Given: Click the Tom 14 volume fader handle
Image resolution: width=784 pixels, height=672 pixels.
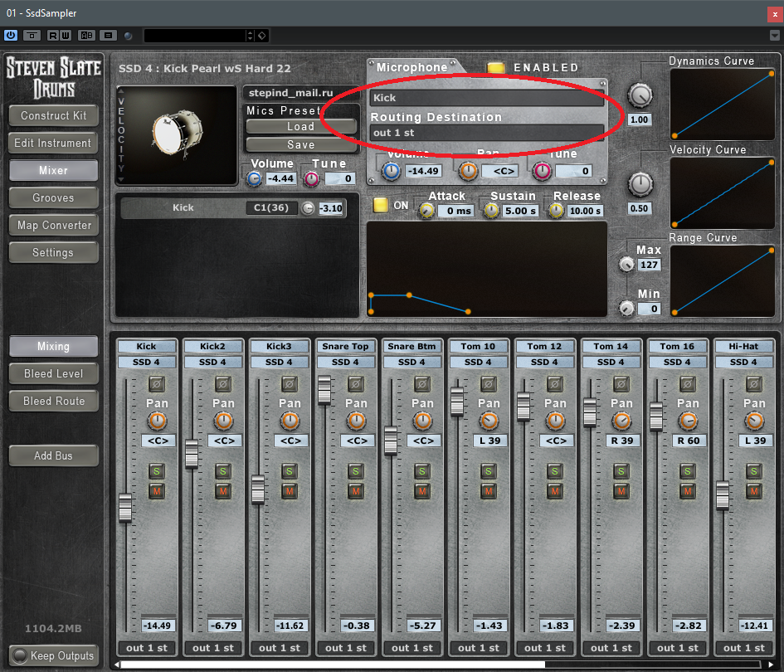Looking at the screenshot, I should click(x=590, y=411).
